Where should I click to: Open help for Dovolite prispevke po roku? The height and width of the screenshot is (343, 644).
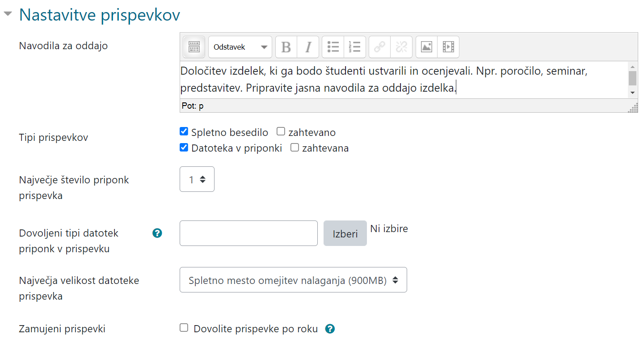click(330, 328)
